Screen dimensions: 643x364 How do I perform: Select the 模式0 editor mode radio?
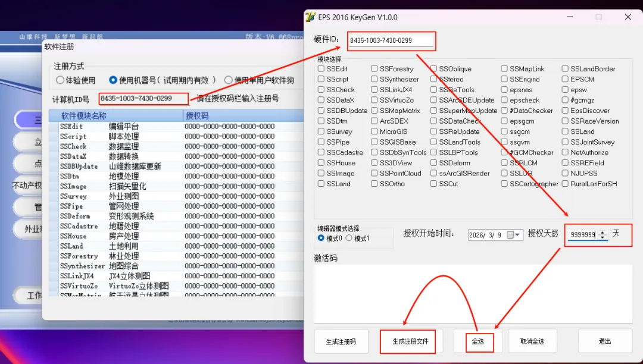[321, 238]
